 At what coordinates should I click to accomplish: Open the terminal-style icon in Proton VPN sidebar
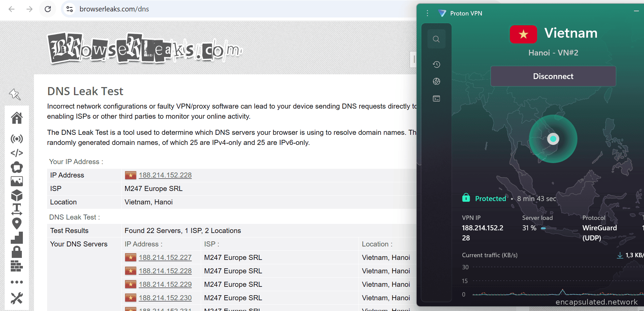[437, 99]
